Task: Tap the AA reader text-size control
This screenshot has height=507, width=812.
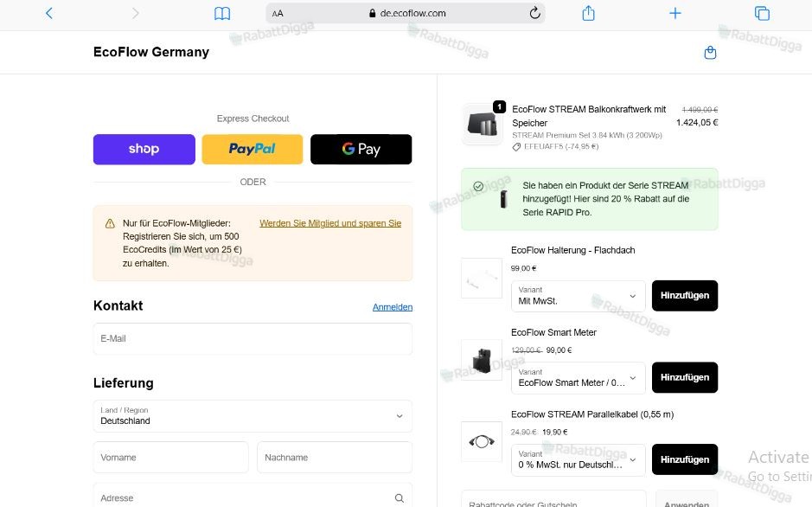Action: (x=278, y=14)
